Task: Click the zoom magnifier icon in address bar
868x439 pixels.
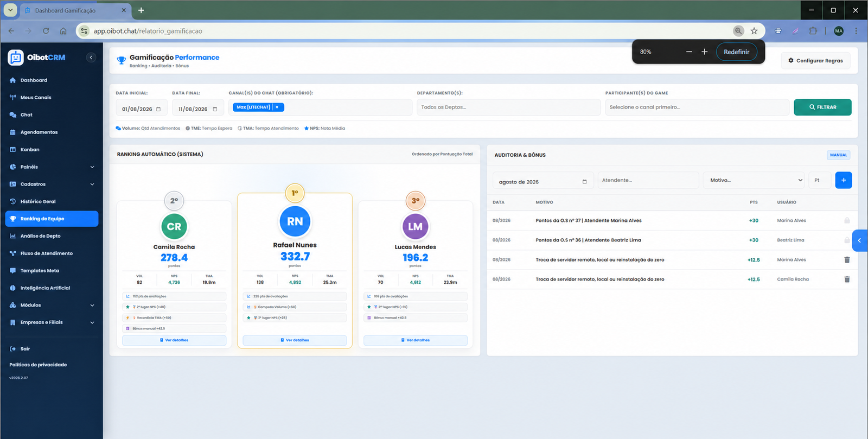Action: [738, 31]
